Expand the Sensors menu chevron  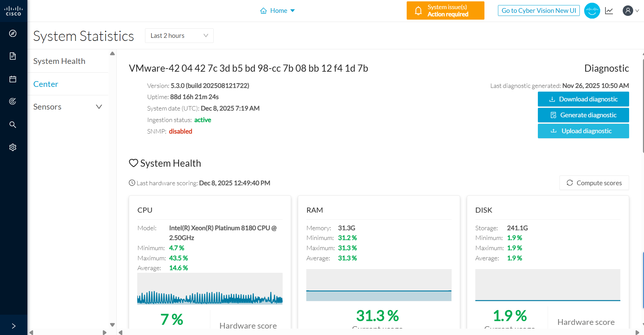click(99, 107)
